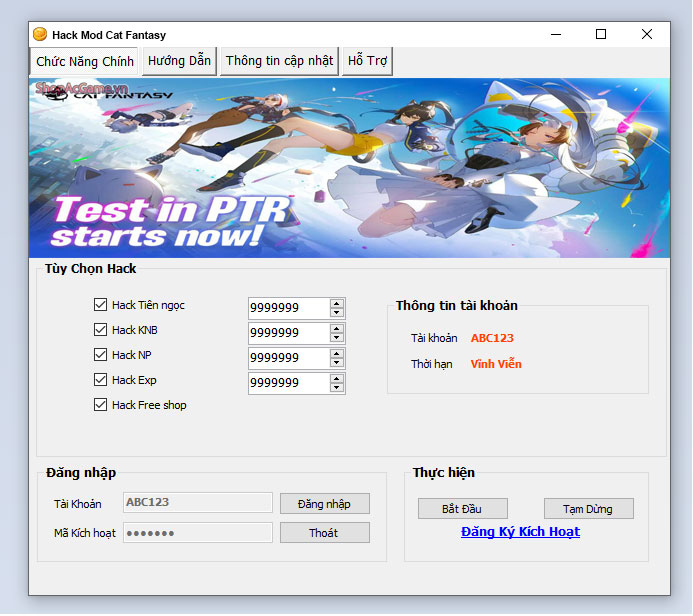Disable the Hack Exp checkbox
The image size is (693, 616).
pos(100,380)
